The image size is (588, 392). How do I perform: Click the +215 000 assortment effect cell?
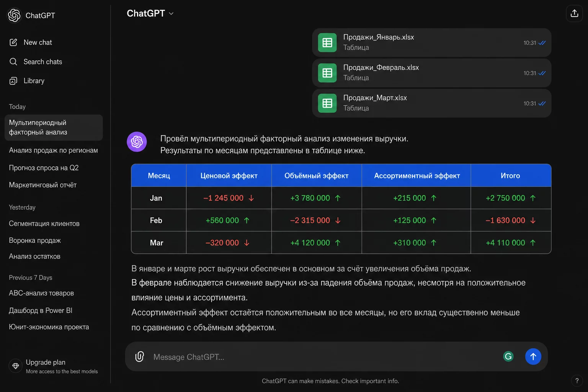point(416,198)
